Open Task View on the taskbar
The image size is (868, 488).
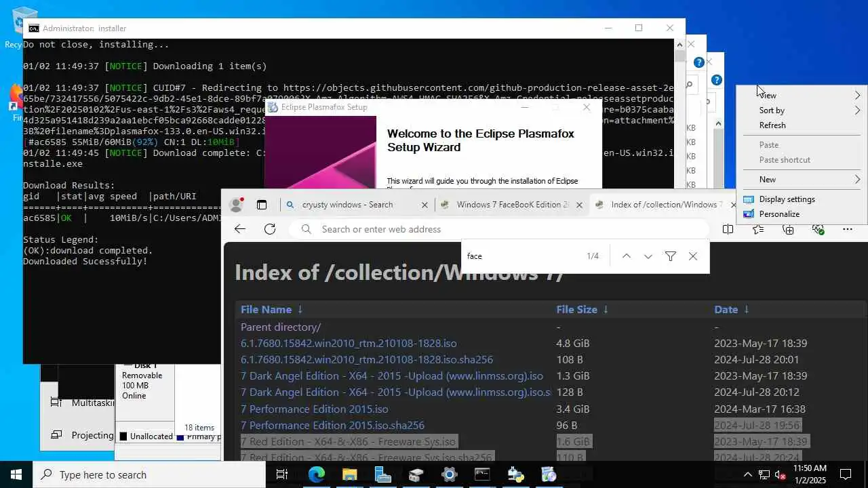[x=282, y=474]
